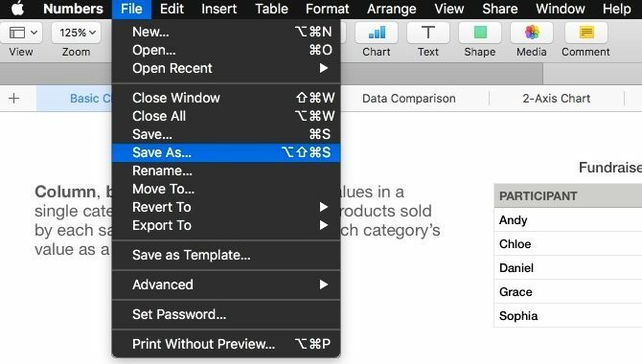
Task: Expand the Advanced submenu
Action: coord(226,284)
